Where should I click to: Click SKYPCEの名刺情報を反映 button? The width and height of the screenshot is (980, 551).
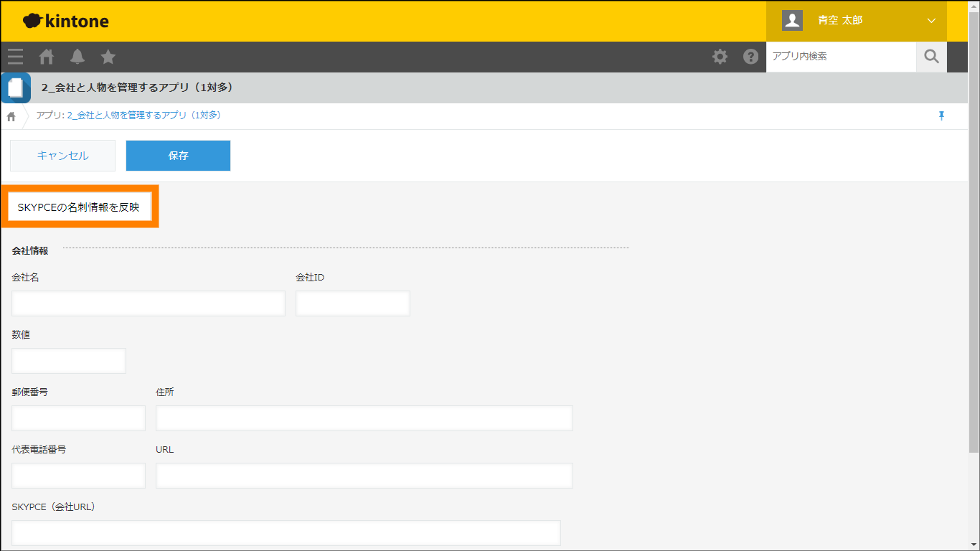coord(79,207)
